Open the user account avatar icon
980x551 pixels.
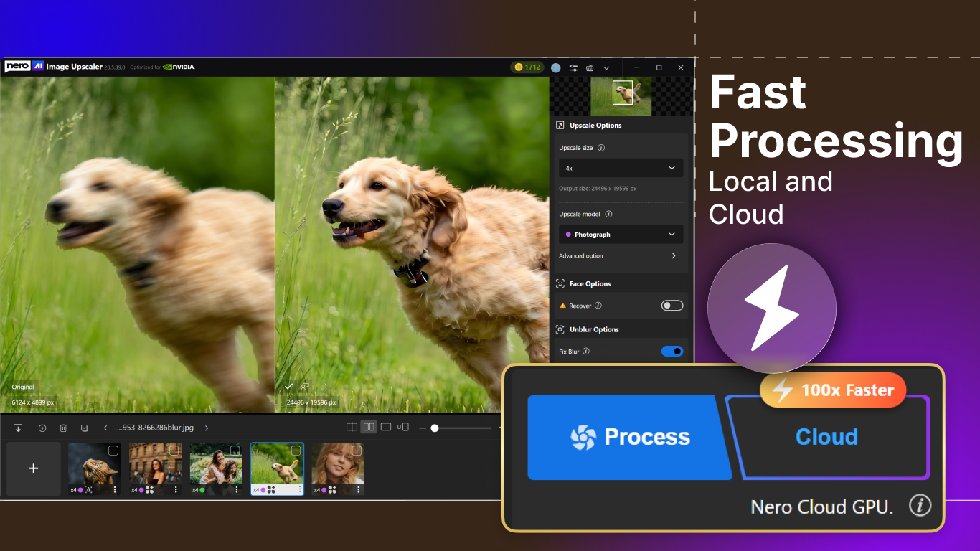[556, 67]
